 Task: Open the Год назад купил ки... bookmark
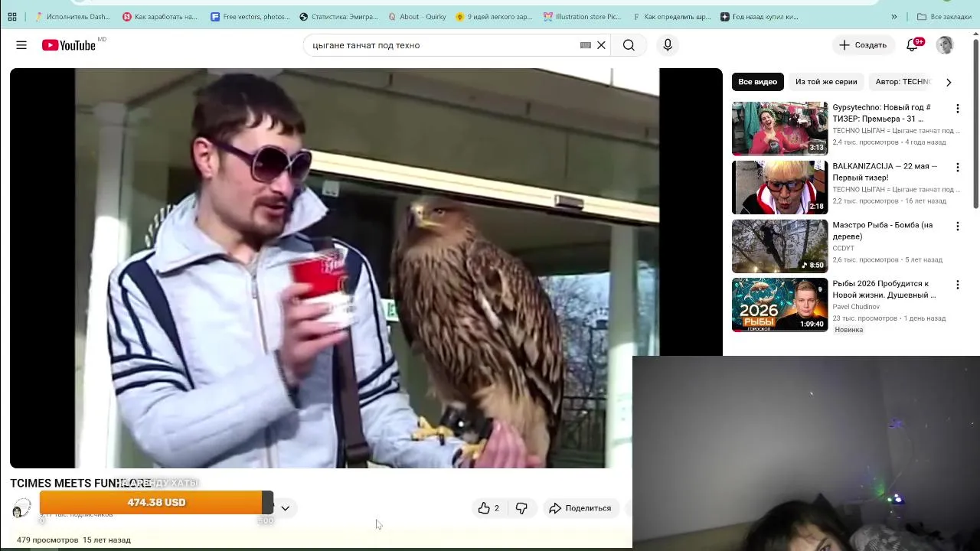[x=759, y=16]
